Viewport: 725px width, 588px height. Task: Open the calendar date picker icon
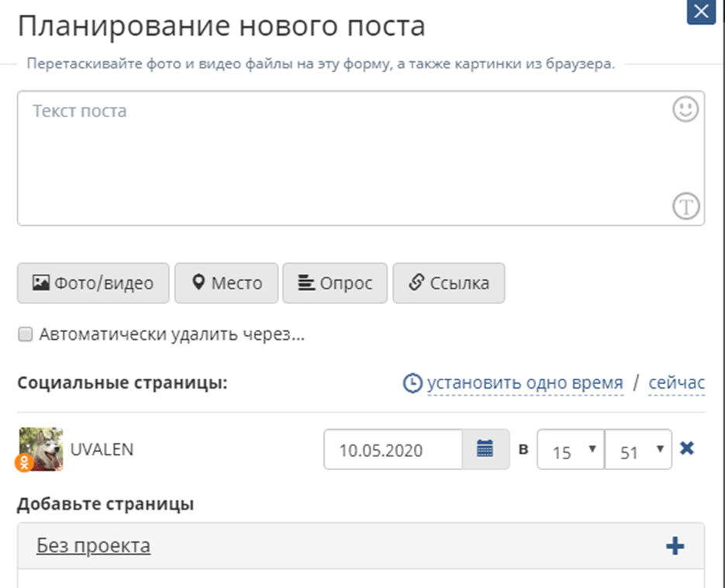tap(485, 449)
